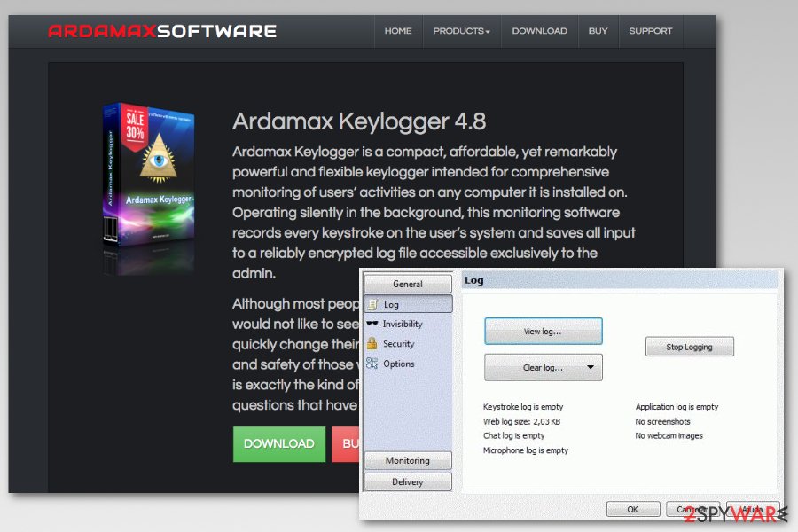Go to the DOWNLOAD nav page

coord(539,31)
